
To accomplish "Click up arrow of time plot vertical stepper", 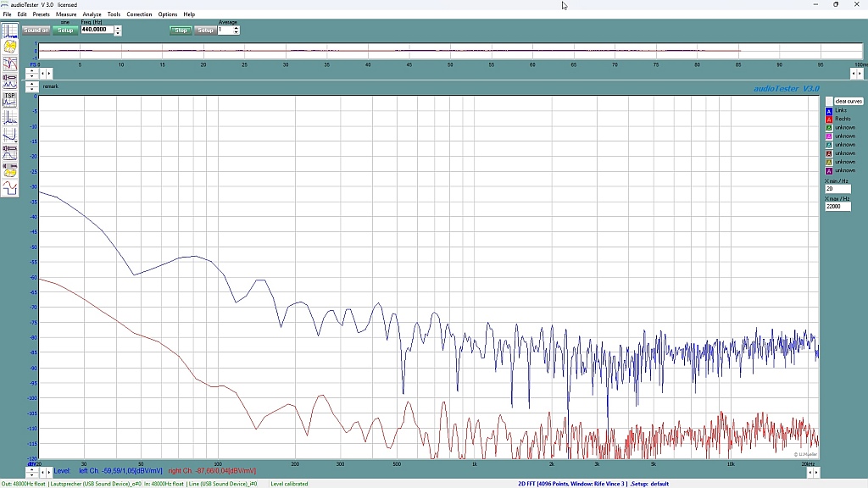I will [32, 71].
